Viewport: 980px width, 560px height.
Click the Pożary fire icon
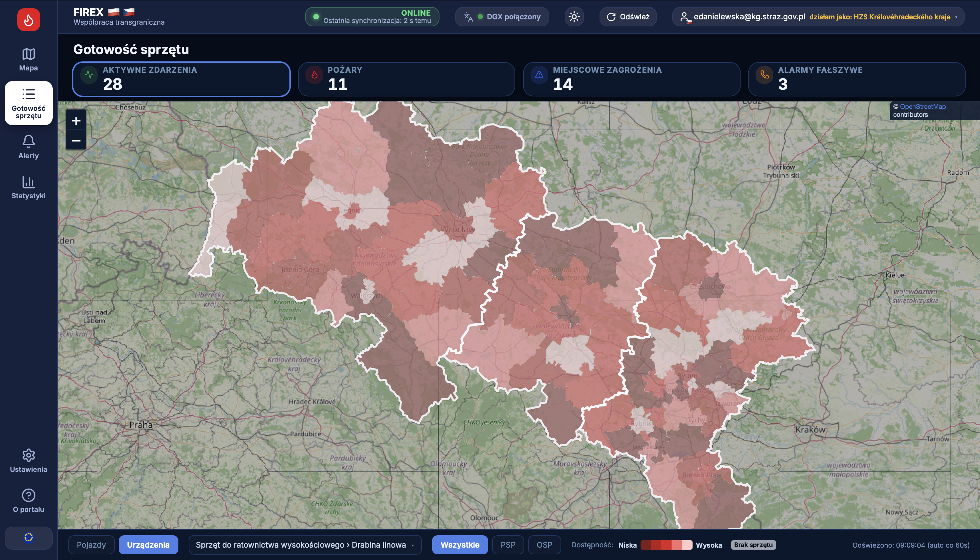tap(314, 75)
